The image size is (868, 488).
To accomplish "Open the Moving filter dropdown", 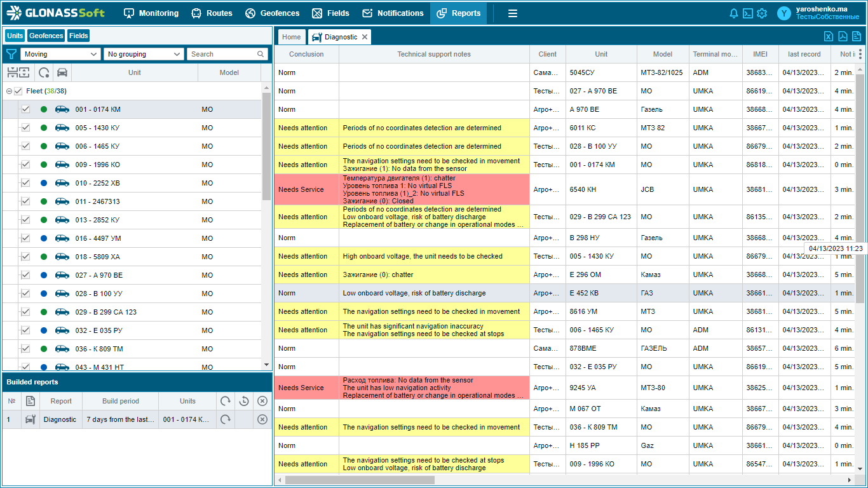I will coord(60,54).
